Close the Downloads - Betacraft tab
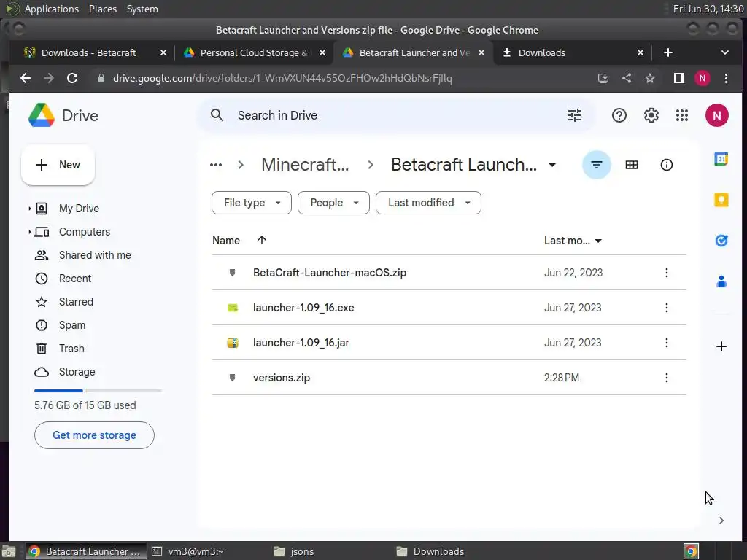This screenshot has width=747, height=560. tap(163, 52)
